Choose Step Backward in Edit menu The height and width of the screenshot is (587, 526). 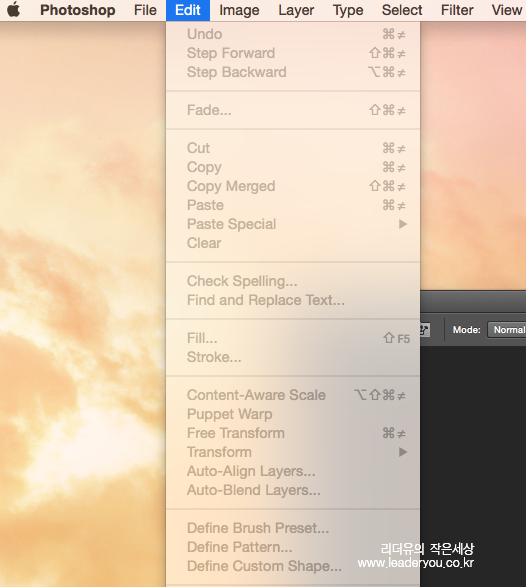(293, 72)
